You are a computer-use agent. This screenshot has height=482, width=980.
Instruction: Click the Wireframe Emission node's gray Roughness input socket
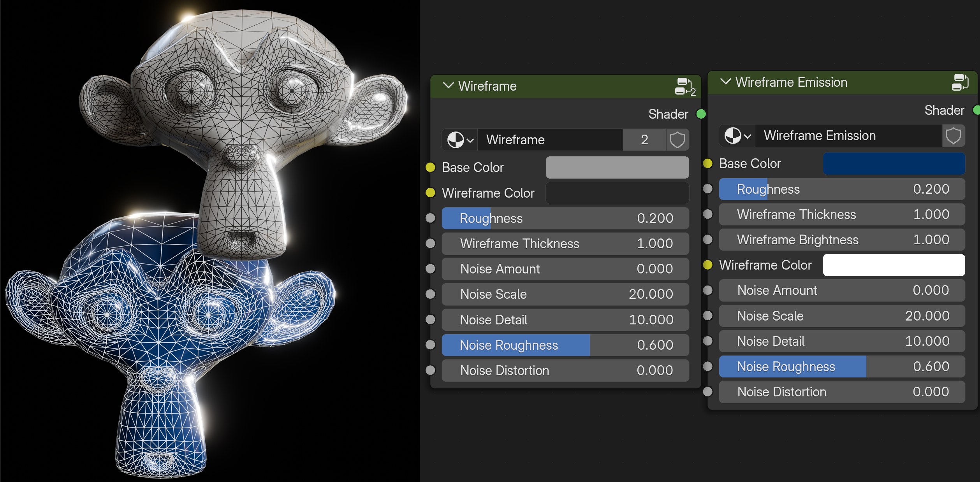[707, 189]
